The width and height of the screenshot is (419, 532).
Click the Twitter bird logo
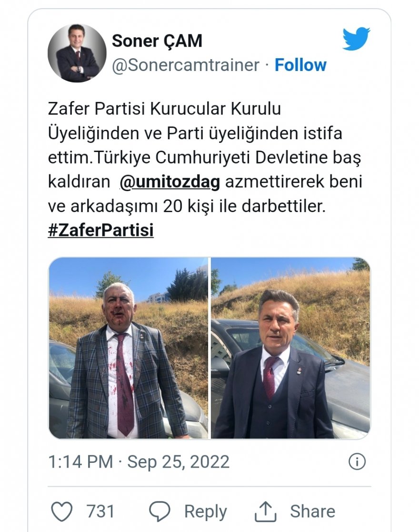[x=356, y=39]
